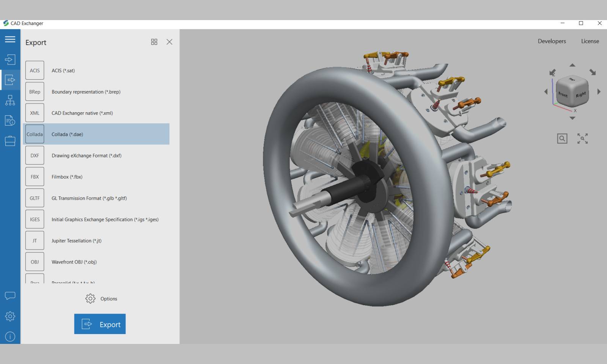
Task: Select the JT format tile icon
Action: (35, 240)
